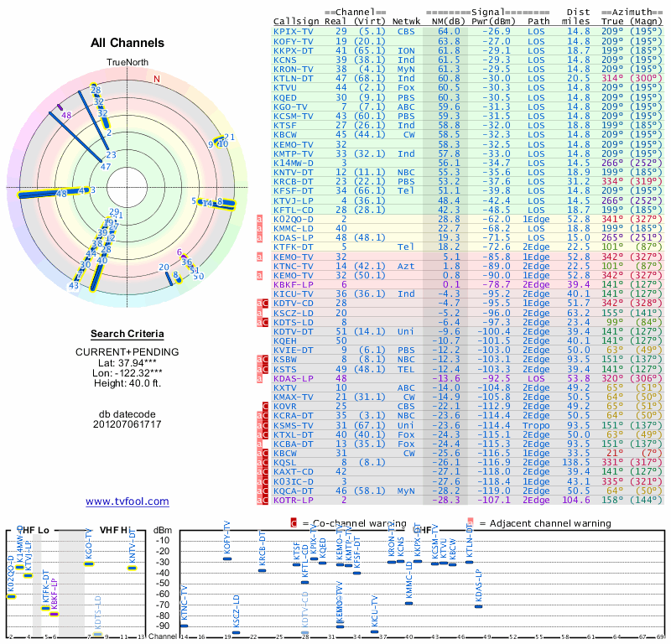Select the KMAX-TV callsign in the table
The width and height of the screenshot is (671, 644).
point(293,397)
